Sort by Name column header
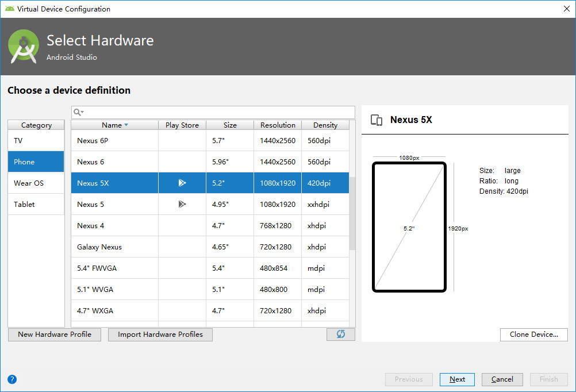Viewport: 576px width, 392px height. 114,125
